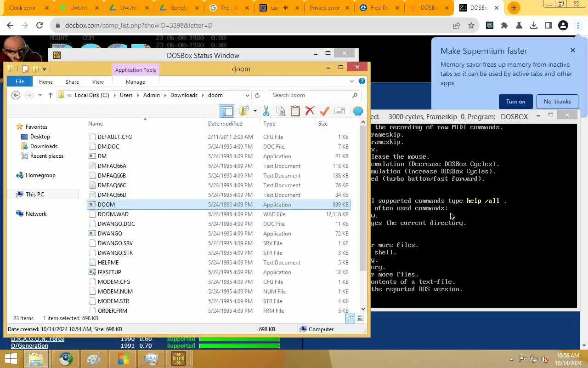Click the Cut scissors icon in Explorer toolbar
588x368 pixels.
(266, 111)
